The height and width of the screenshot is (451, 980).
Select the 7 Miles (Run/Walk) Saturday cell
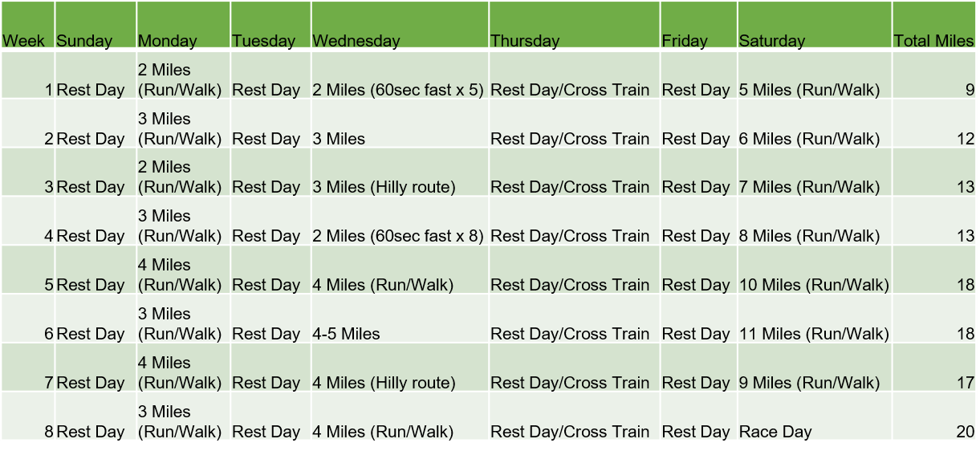point(809,187)
